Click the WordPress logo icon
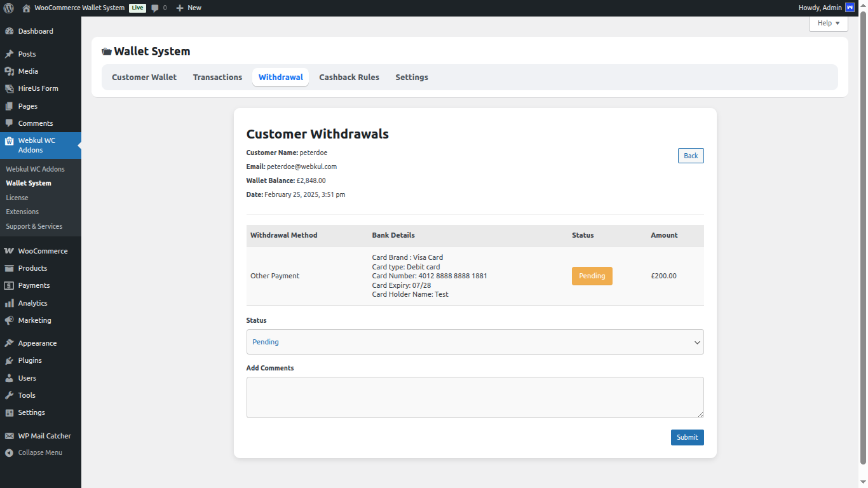Screen dimensions: 868x488 [8, 8]
